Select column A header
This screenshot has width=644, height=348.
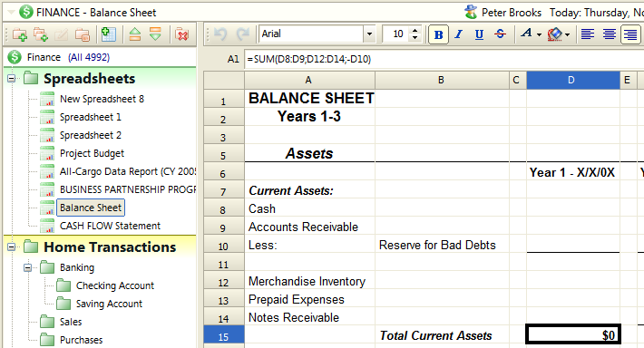coord(309,80)
